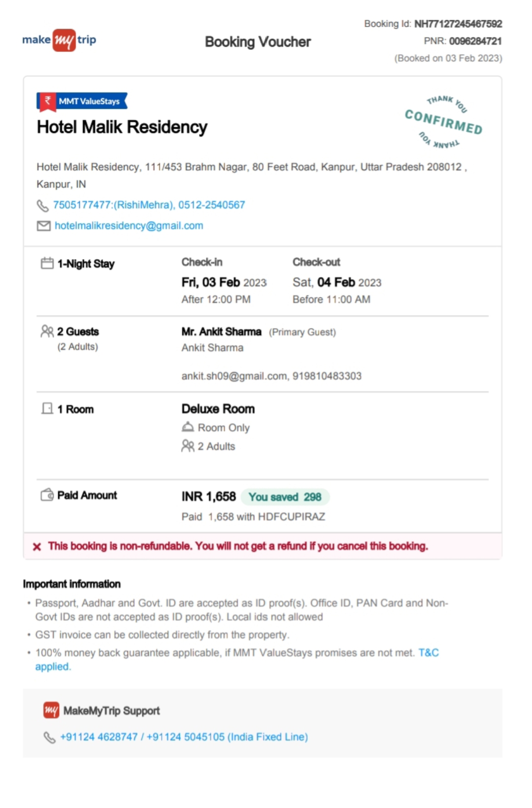This screenshot has width=532, height=808.
Task: Click the door icon next to 1 Room
Action: [x=47, y=409]
